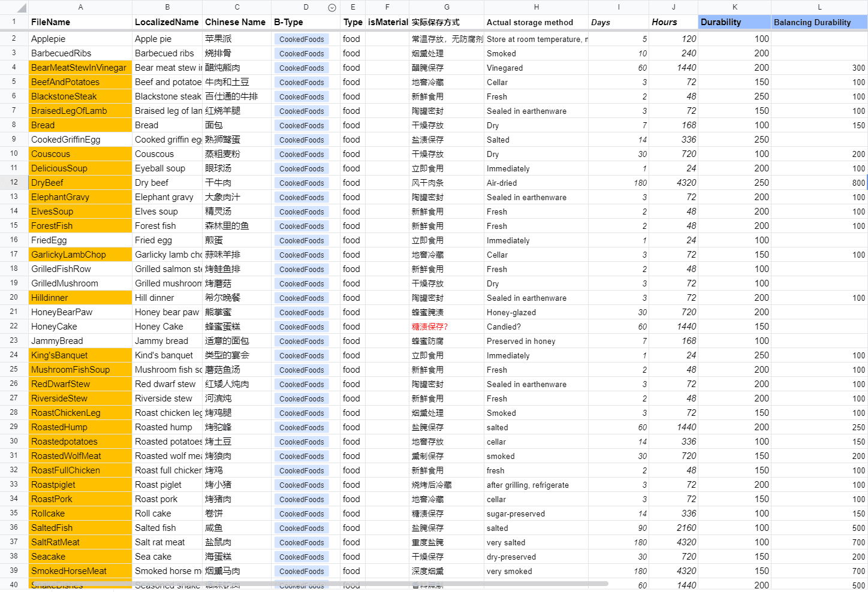Click the Air-dried storage method cell
Viewport: 868px width, 592px height.
(x=536, y=183)
